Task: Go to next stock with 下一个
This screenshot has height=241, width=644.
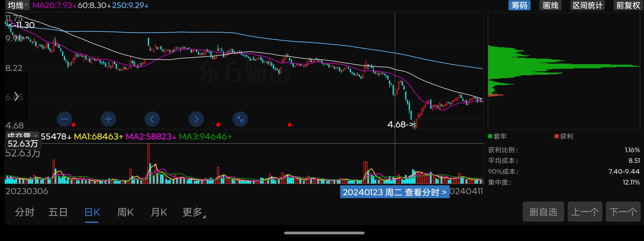Action: click(x=623, y=212)
